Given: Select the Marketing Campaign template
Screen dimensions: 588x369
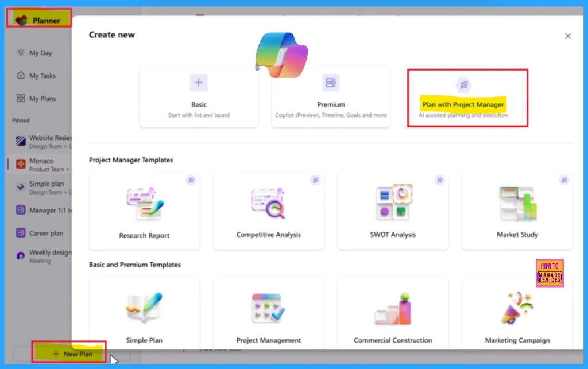Looking at the screenshot, I should tap(517, 313).
